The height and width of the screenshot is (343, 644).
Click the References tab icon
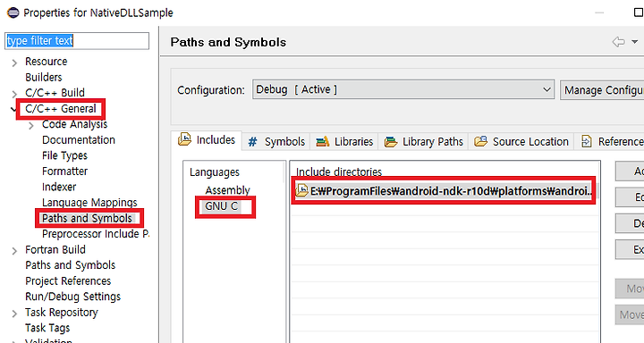click(x=587, y=141)
